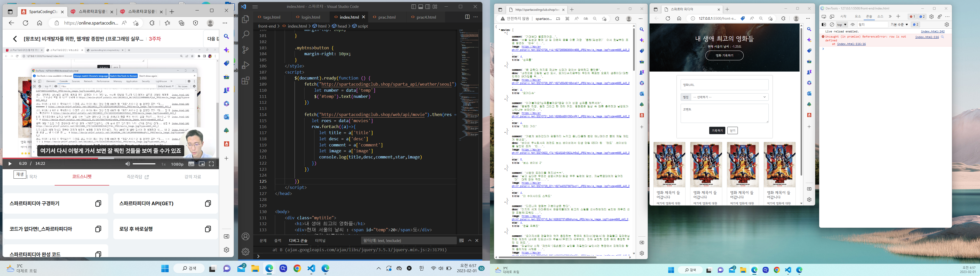Switch to the login.html editor tab
Viewport: 980px width, 276px height.
click(x=310, y=17)
